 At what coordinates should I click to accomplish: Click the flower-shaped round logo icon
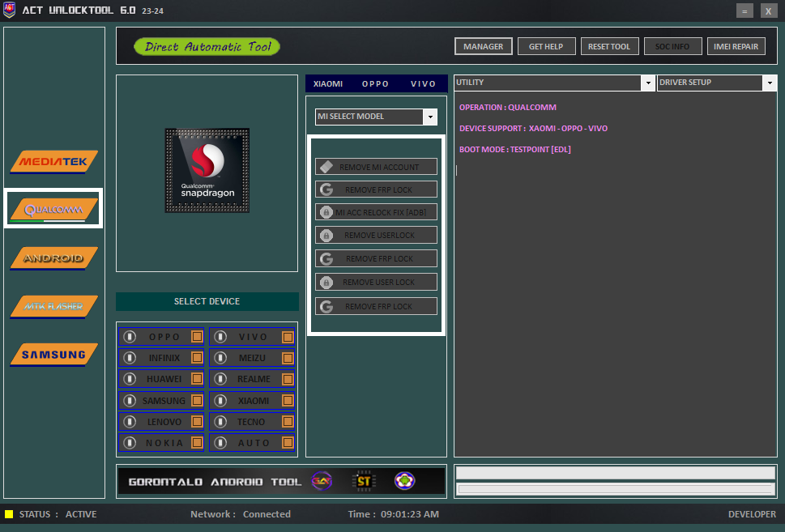pos(404,481)
